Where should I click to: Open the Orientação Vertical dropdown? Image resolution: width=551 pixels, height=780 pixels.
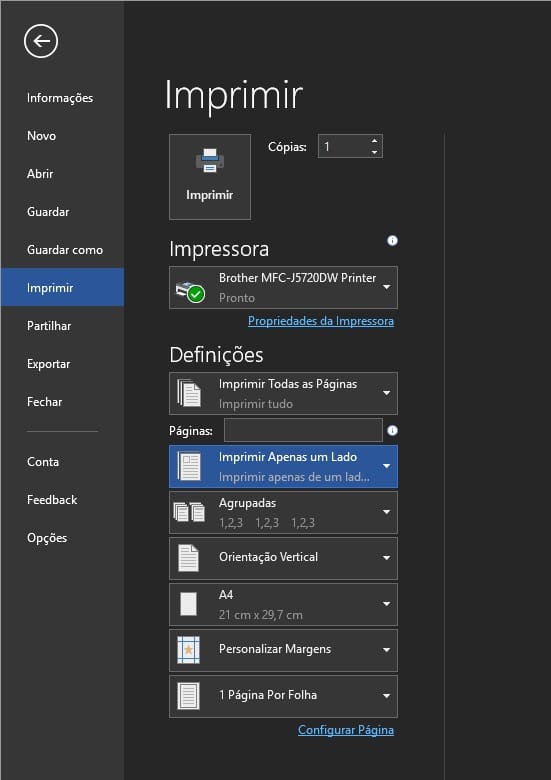(x=283, y=558)
